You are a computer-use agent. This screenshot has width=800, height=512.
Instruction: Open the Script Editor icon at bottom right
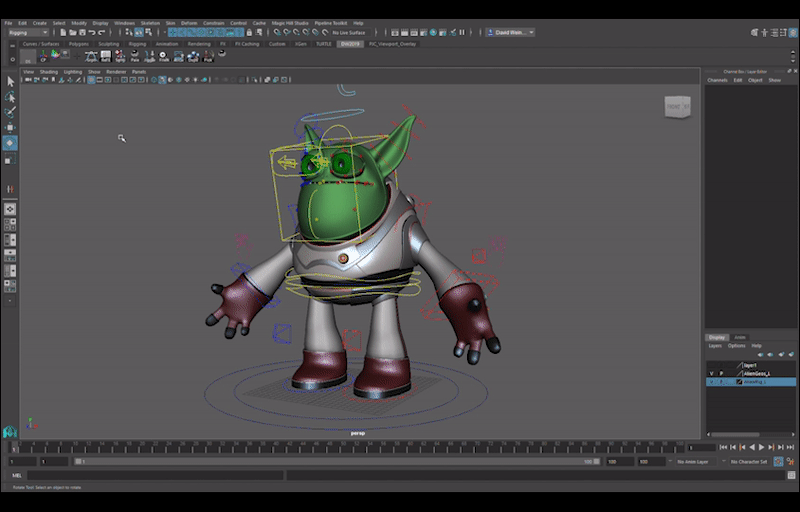[791, 475]
